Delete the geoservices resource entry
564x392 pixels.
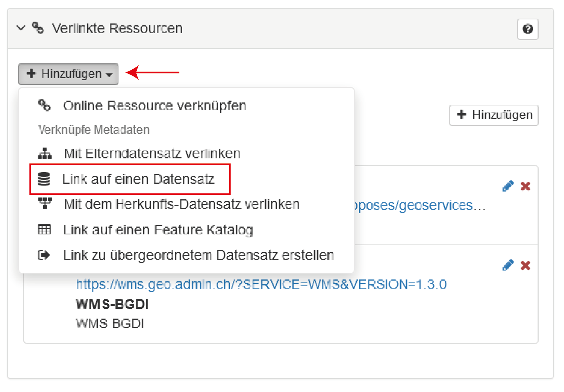point(525,186)
